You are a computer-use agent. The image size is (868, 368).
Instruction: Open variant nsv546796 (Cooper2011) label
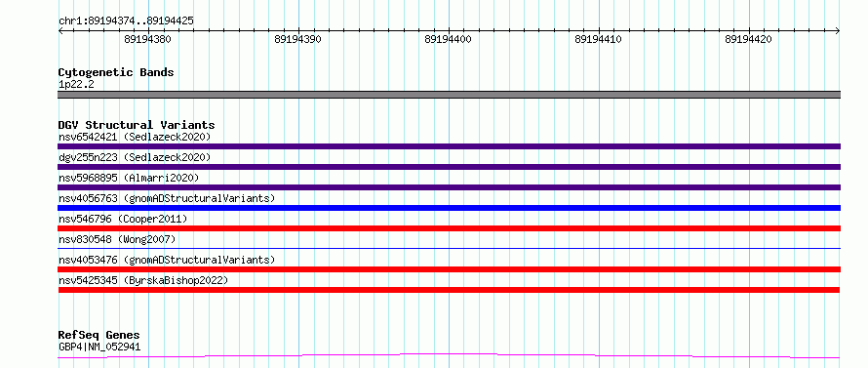click(x=123, y=219)
